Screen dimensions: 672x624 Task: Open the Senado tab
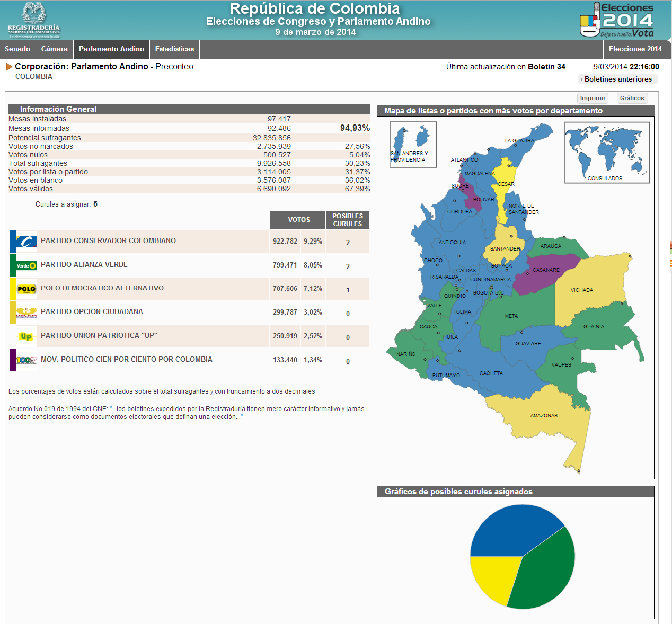pos(17,49)
